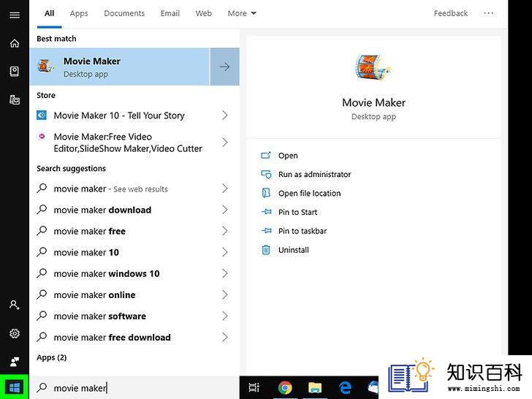Click the Home icon in sidebar
This screenshot has height=399, width=532.
pyautogui.click(x=15, y=43)
